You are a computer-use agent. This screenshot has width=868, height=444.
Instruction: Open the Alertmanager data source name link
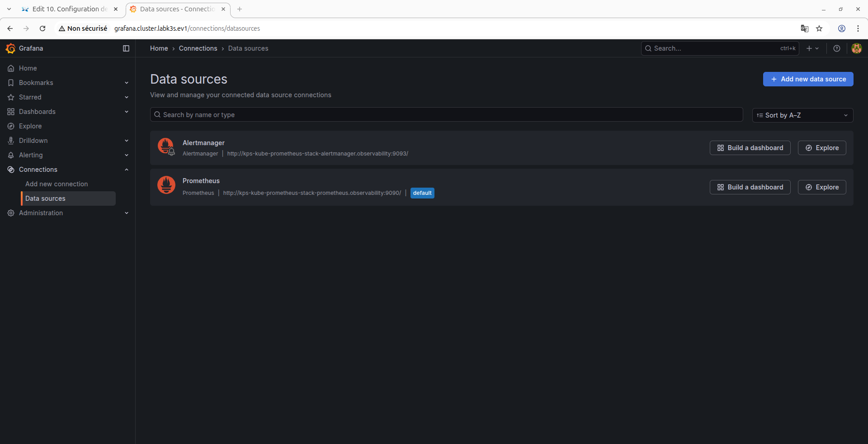click(203, 143)
